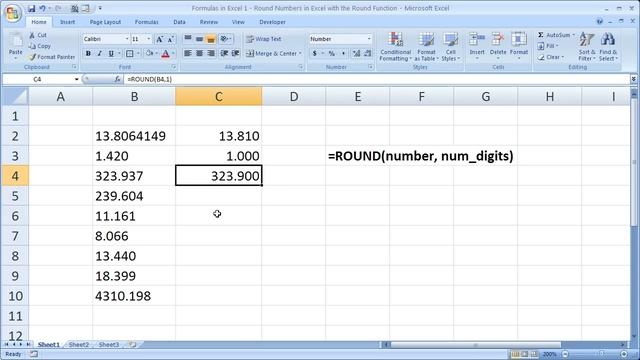This screenshot has width=640, height=360.
Task: Select the Sheet3 tab
Action: tap(109, 345)
